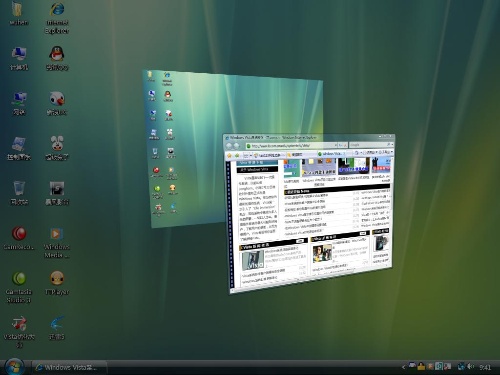Open the white bird with red beak icon
The height and width of the screenshot is (375, 500).
(57, 103)
